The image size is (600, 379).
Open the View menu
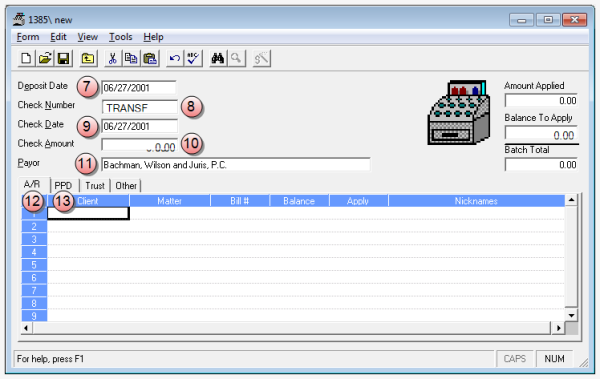tap(88, 37)
